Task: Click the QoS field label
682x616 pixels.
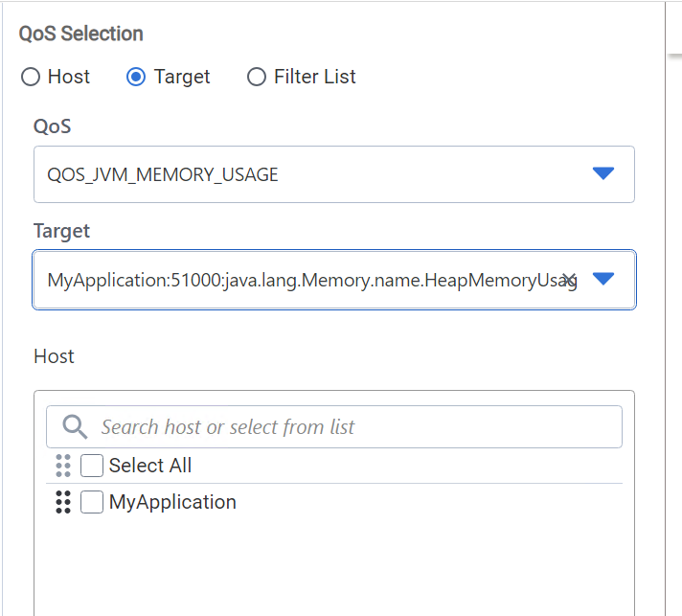Action: 52,127
